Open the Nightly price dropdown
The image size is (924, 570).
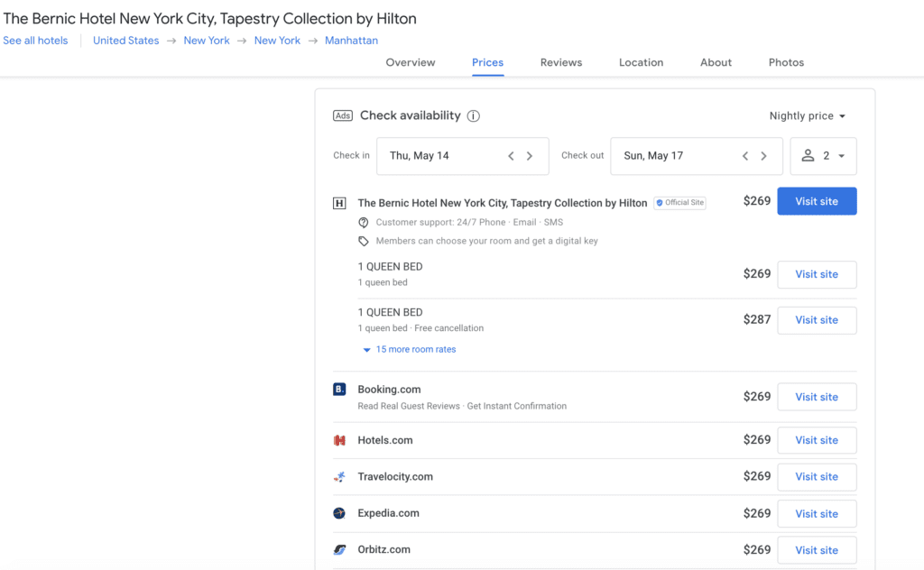tap(807, 115)
